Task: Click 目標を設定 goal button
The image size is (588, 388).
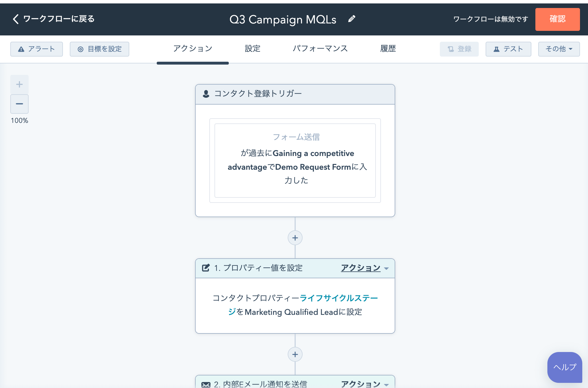Action: pos(100,49)
